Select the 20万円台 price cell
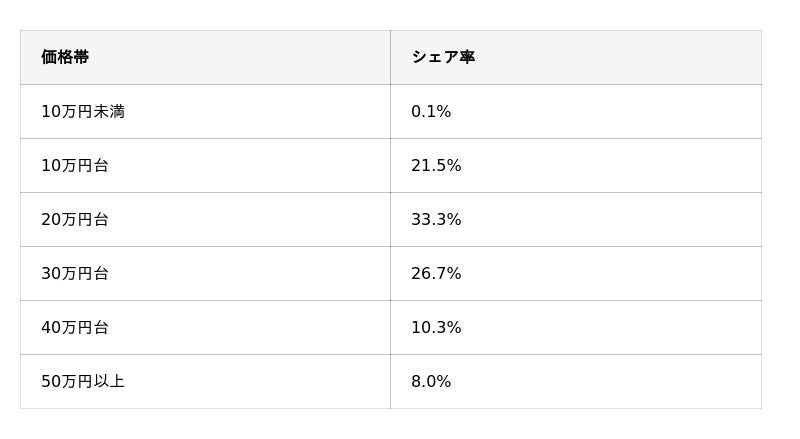Screen dimensions: 800x439 click(x=75, y=219)
